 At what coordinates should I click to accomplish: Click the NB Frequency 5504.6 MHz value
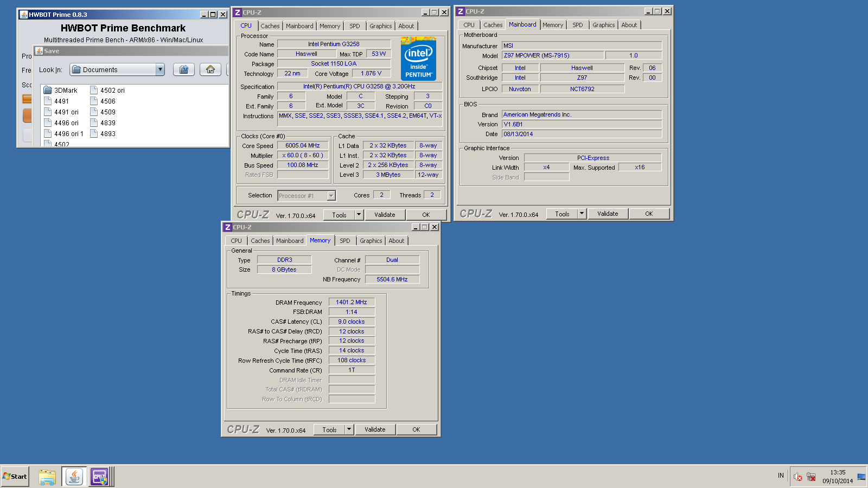point(392,279)
